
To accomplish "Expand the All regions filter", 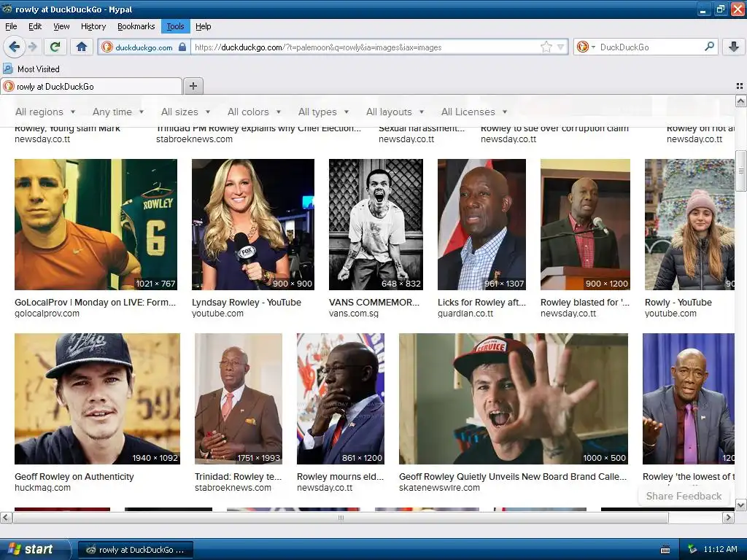I will click(45, 112).
